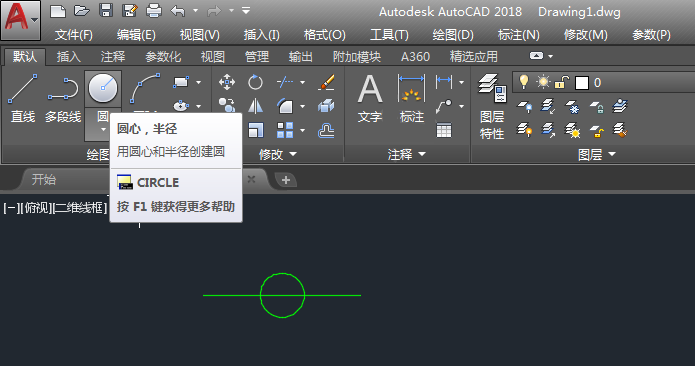The width and height of the screenshot is (695, 366).
Task: Open the Ellipse tool dropdown arrow
Action: coord(198,106)
